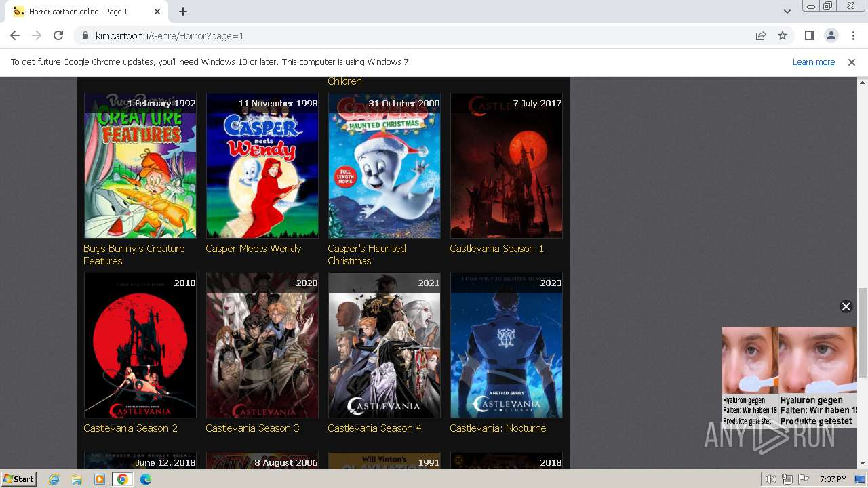Click the page vertical scrollbar thumb
The height and width of the screenshot is (488, 868).
point(863,332)
